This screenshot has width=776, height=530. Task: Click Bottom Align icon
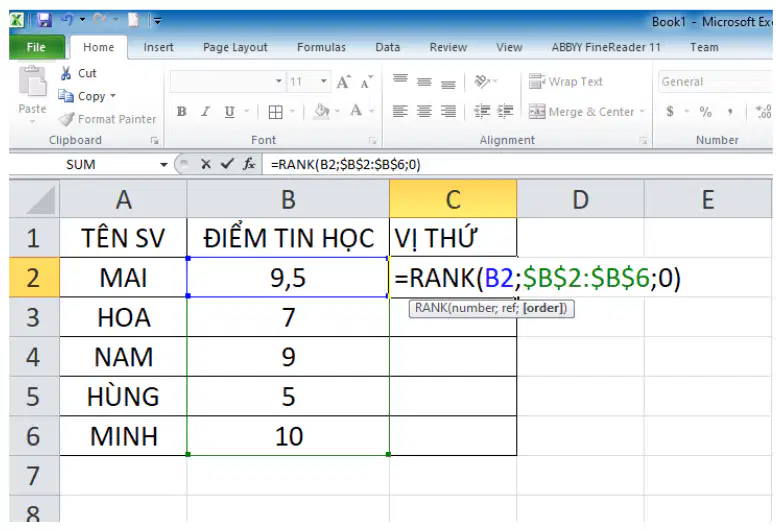pyautogui.click(x=448, y=83)
